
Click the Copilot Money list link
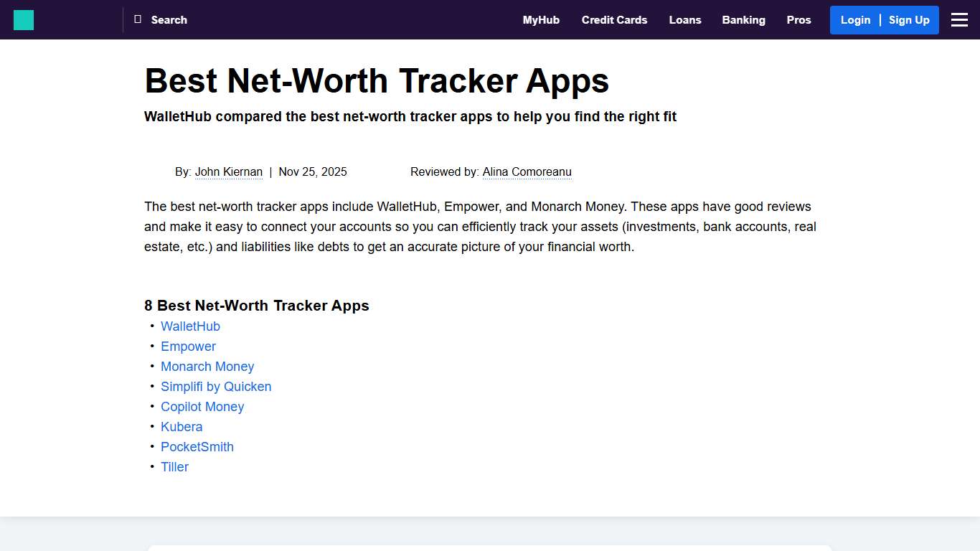202,406
